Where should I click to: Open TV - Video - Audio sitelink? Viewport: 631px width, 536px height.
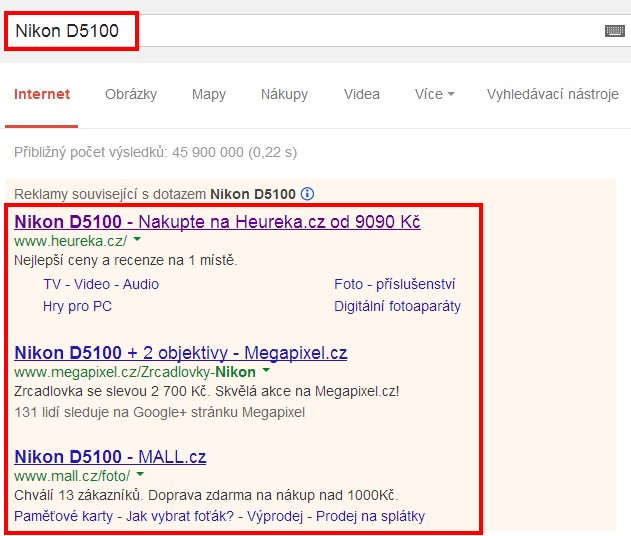coord(101,284)
